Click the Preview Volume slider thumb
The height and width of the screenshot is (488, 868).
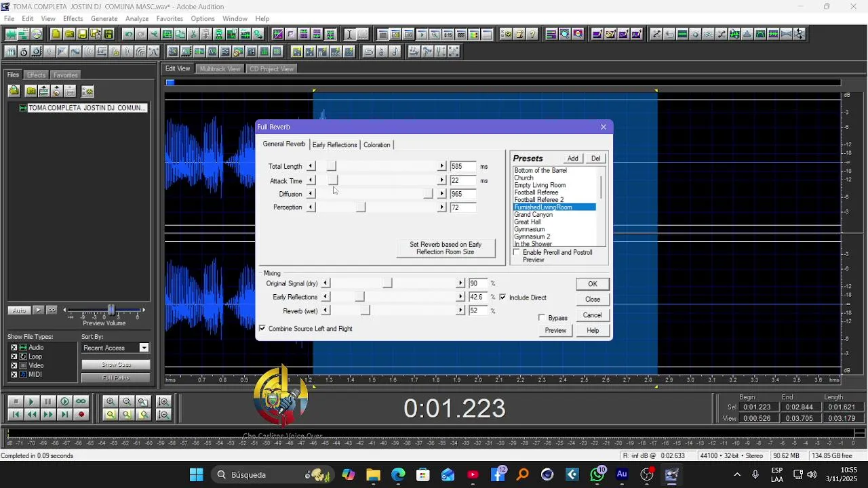[x=111, y=310]
